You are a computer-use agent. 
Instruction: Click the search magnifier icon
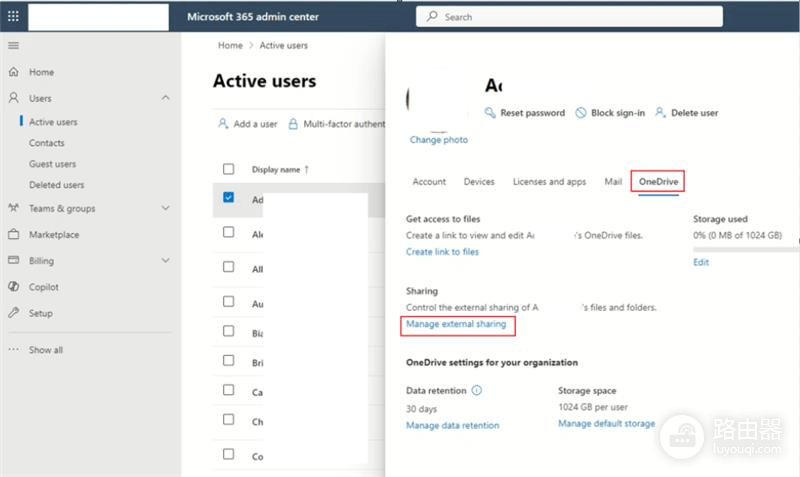click(x=432, y=16)
